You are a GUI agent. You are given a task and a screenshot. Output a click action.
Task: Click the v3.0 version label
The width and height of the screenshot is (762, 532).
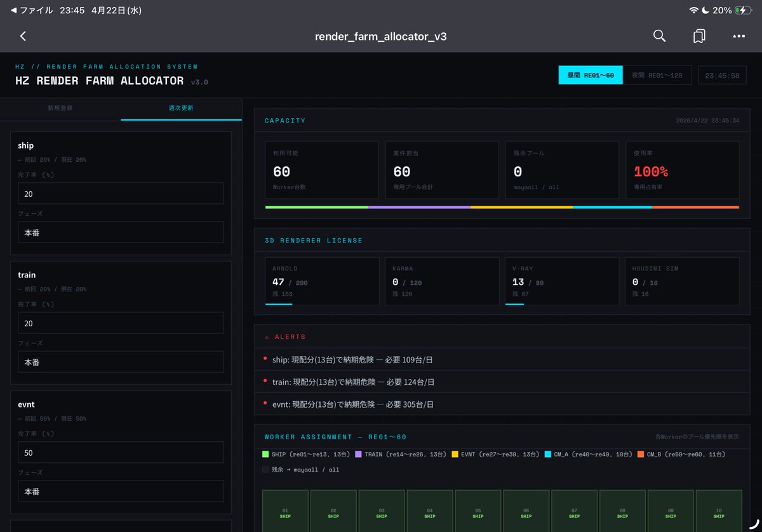point(199,83)
